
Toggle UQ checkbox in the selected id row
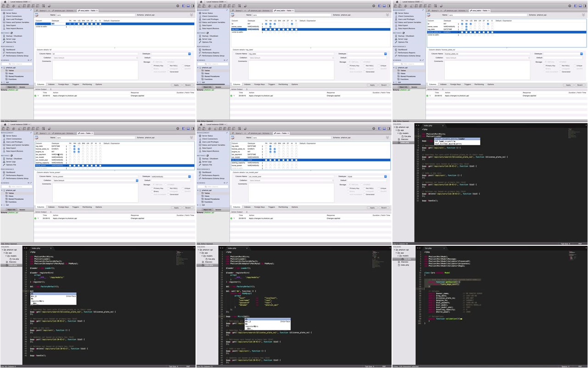79,24
